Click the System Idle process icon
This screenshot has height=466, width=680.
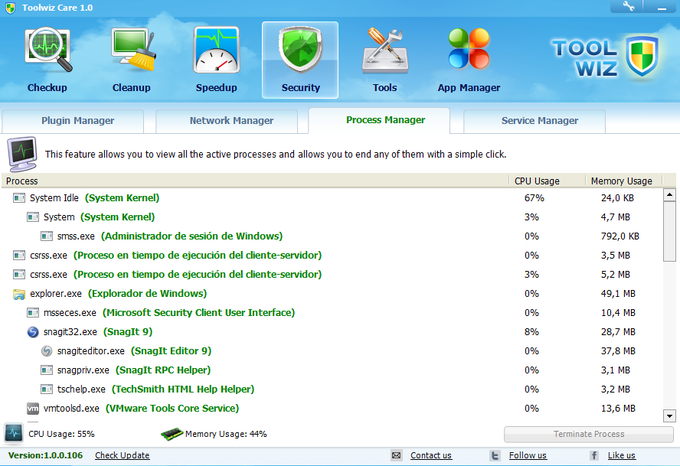click(19, 198)
